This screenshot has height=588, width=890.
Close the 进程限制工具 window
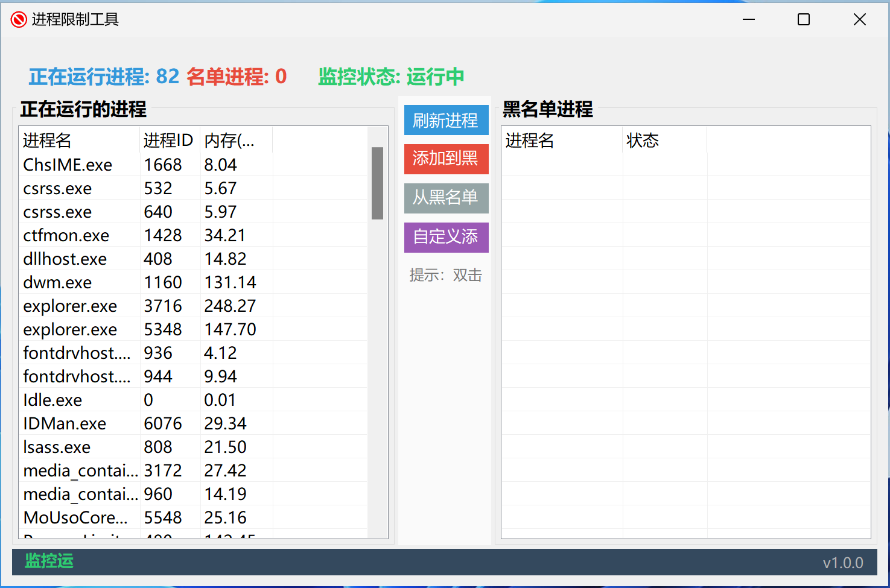click(x=860, y=19)
